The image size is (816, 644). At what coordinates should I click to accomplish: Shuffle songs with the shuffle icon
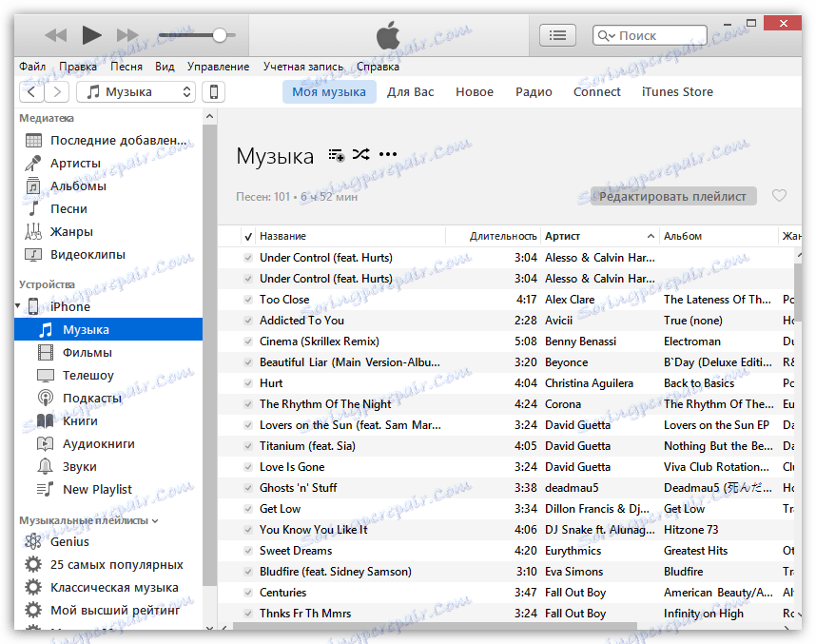tap(360, 154)
